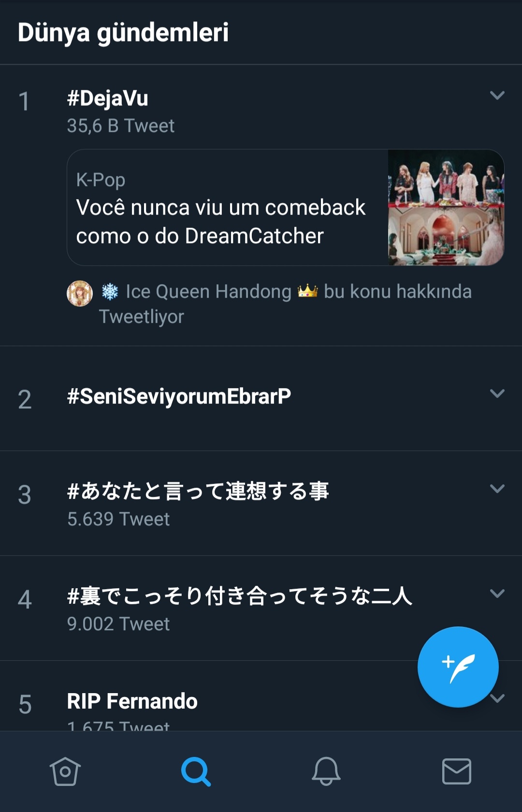Open the Notifications bell icon
This screenshot has width=522, height=812.
point(326,771)
